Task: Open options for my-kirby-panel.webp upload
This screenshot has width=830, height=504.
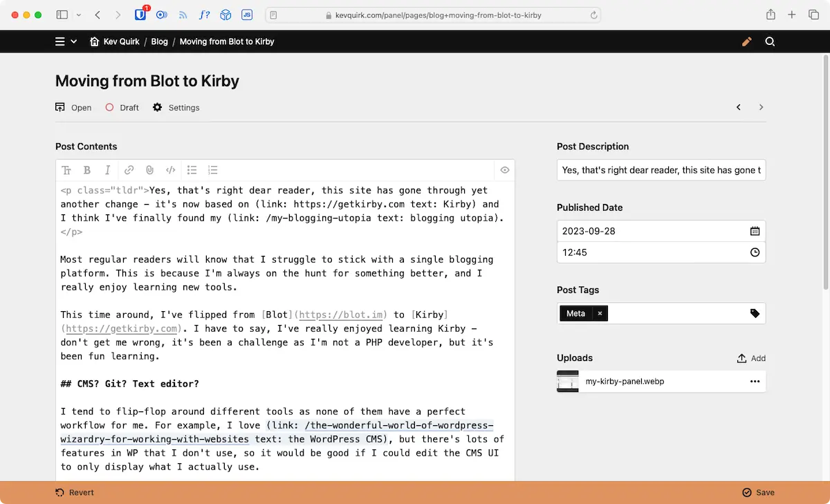Action: pyautogui.click(x=754, y=381)
